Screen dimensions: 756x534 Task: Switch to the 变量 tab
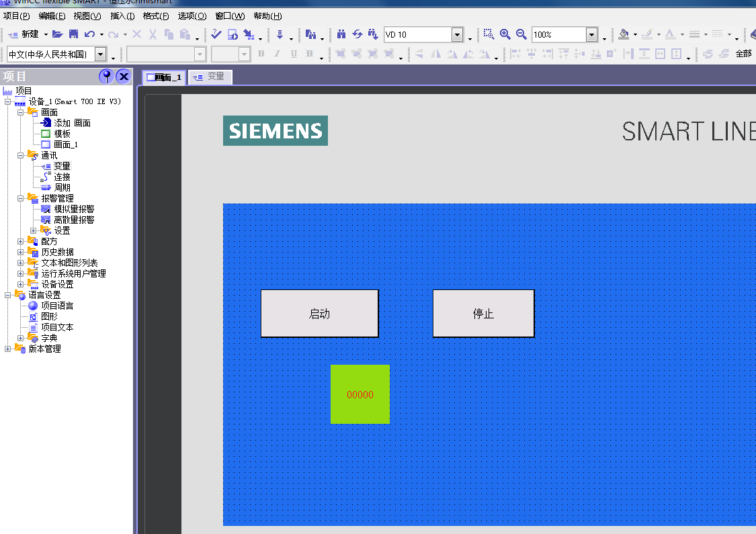210,77
